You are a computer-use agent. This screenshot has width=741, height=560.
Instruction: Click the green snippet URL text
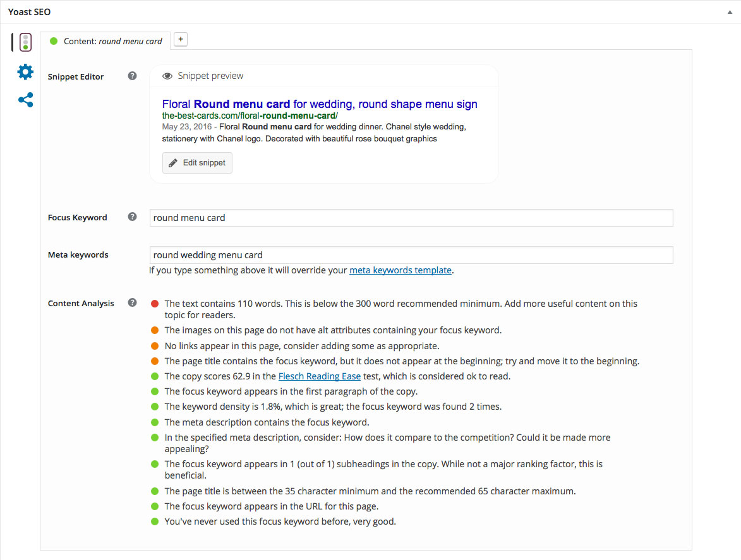250,116
